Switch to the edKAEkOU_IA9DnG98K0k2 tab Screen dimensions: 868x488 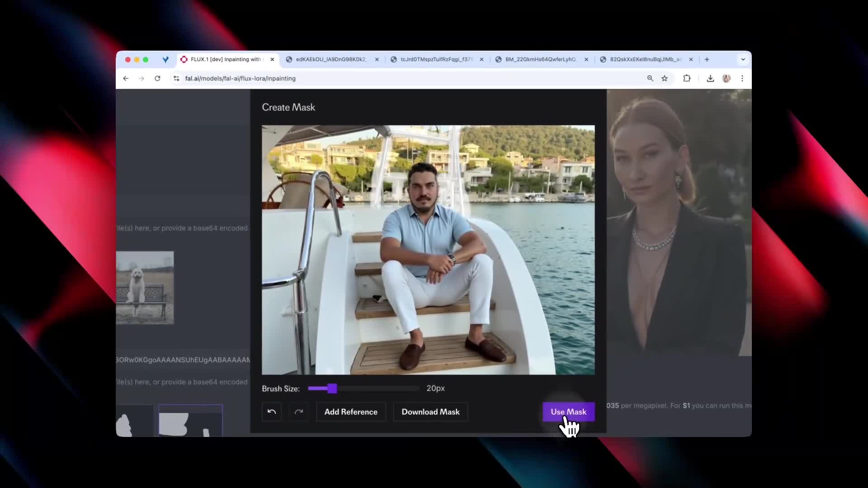330,59
